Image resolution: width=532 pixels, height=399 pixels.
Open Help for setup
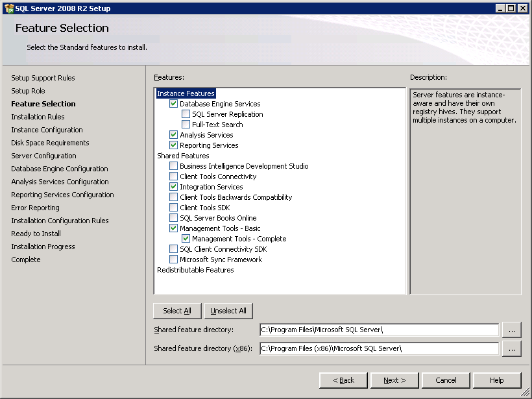(497, 380)
